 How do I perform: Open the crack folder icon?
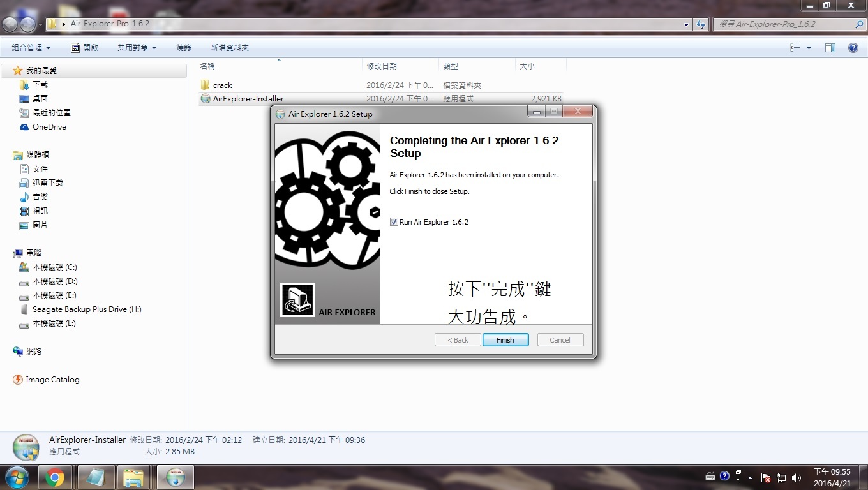(x=205, y=85)
